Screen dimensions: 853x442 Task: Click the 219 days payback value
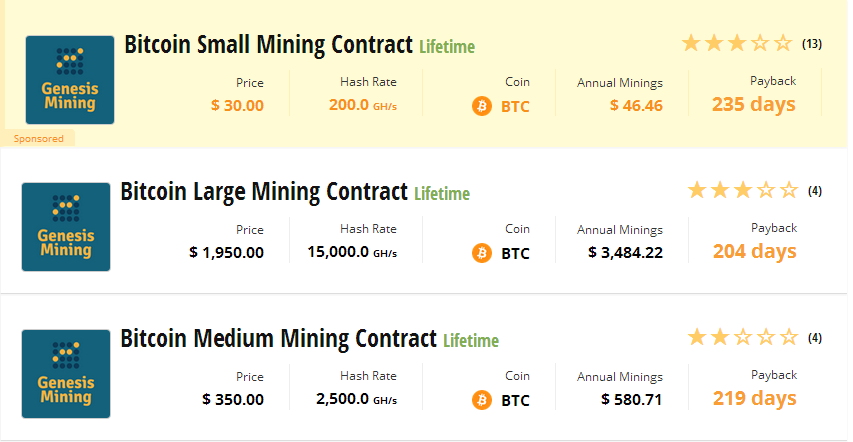[x=755, y=398]
